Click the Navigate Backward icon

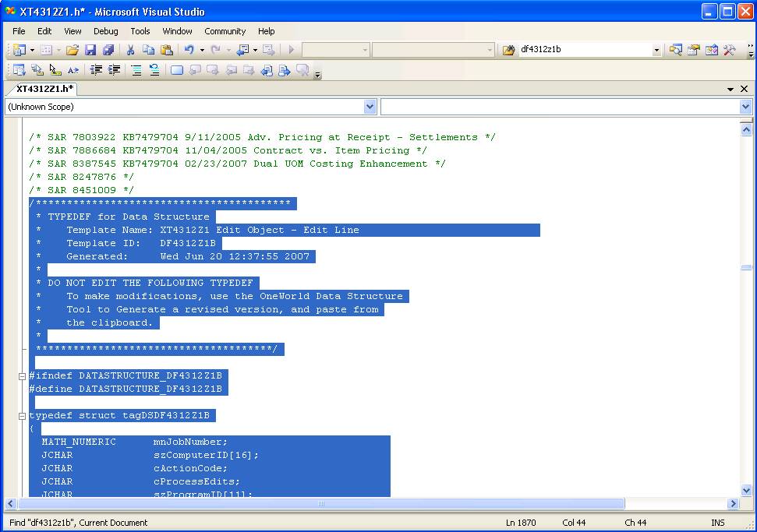[x=243, y=50]
